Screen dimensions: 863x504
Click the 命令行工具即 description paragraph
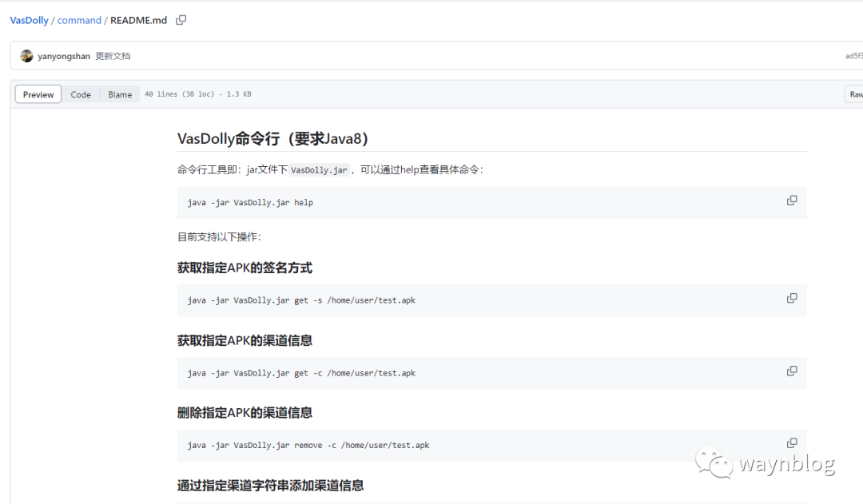(x=330, y=170)
